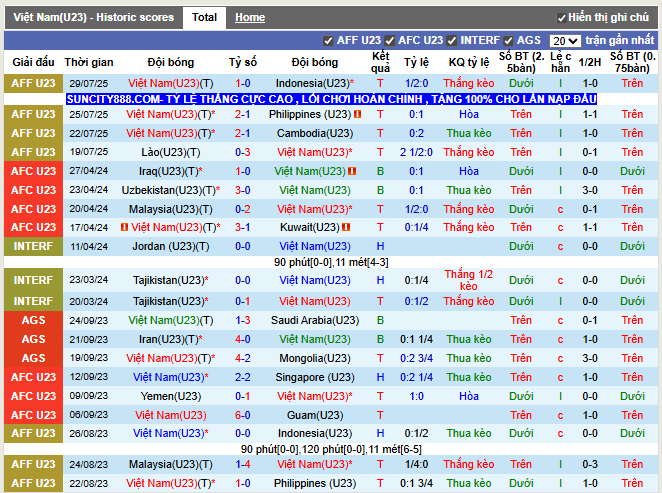Click the Hòa result in Yemen row
The width and height of the screenshot is (662, 493).
[x=469, y=396]
